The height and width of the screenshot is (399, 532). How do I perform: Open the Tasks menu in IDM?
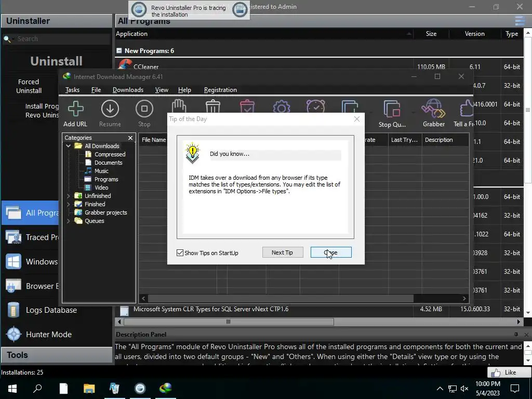click(x=72, y=90)
